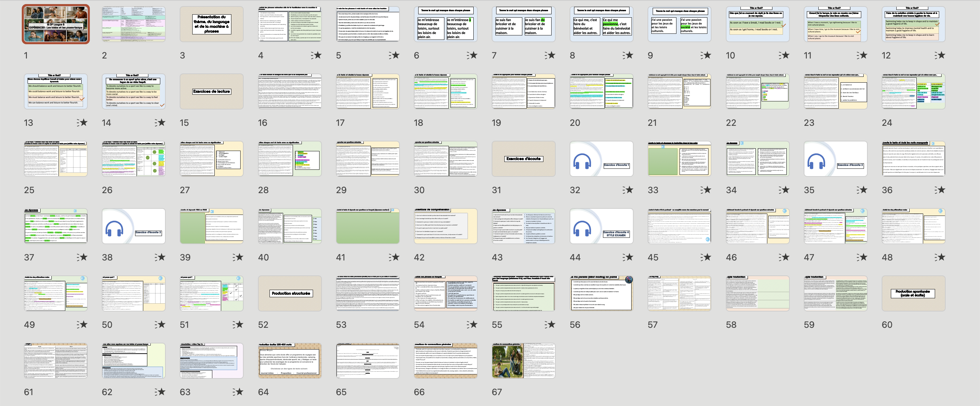The width and height of the screenshot is (980, 406).
Task: Click the star icon below slide 38
Action: coord(160,257)
